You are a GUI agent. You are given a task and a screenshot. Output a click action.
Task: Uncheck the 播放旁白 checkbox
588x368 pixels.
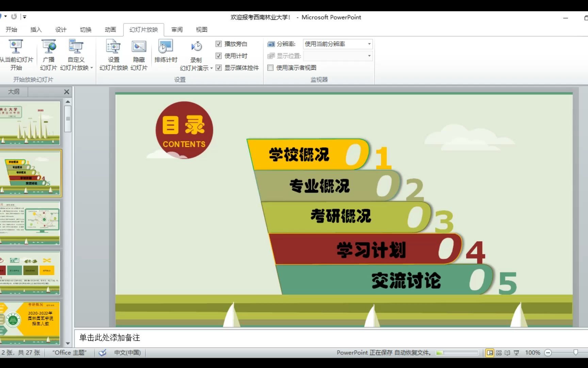coord(219,44)
